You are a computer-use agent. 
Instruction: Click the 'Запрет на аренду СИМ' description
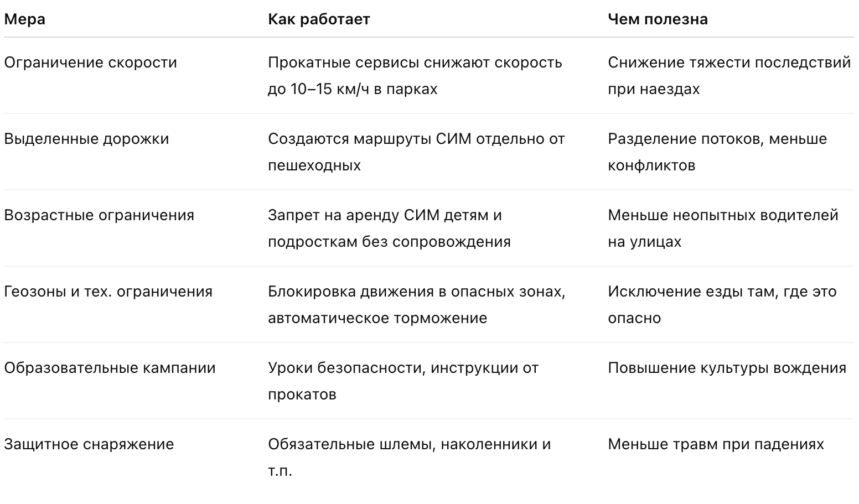coord(389,228)
